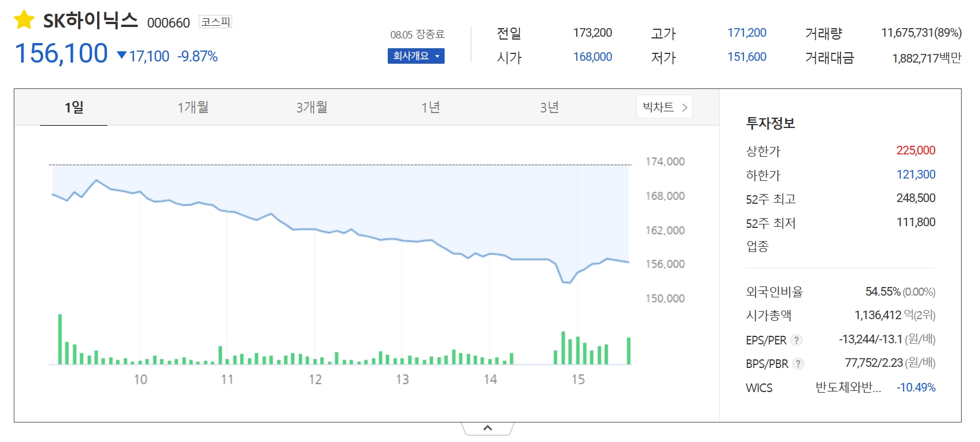Image resolution: width=980 pixels, height=442 pixels.
Task: Click the price line's lowest dip near 15
Action: pyautogui.click(x=566, y=281)
